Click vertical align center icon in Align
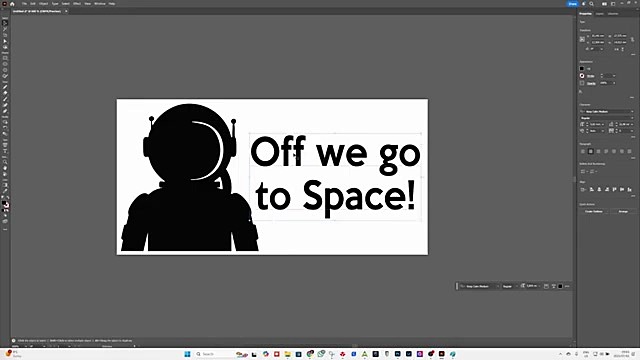640x360 pixels. pos(622,189)
